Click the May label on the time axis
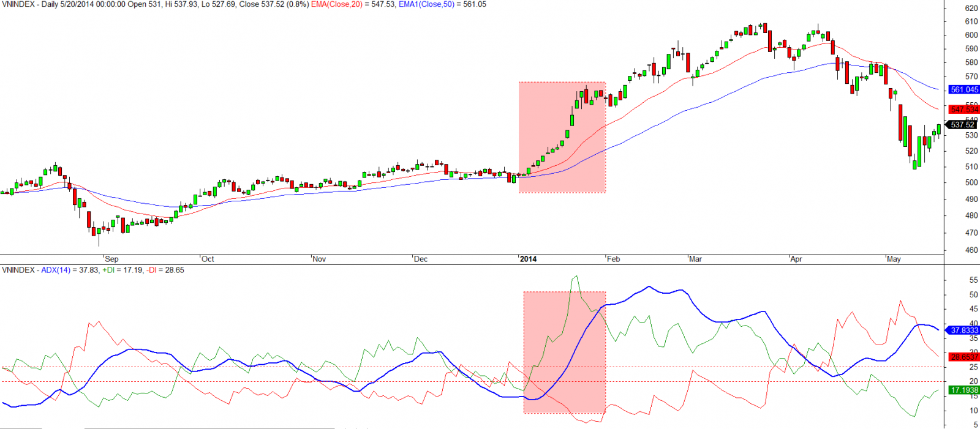 tap(894, 259)
